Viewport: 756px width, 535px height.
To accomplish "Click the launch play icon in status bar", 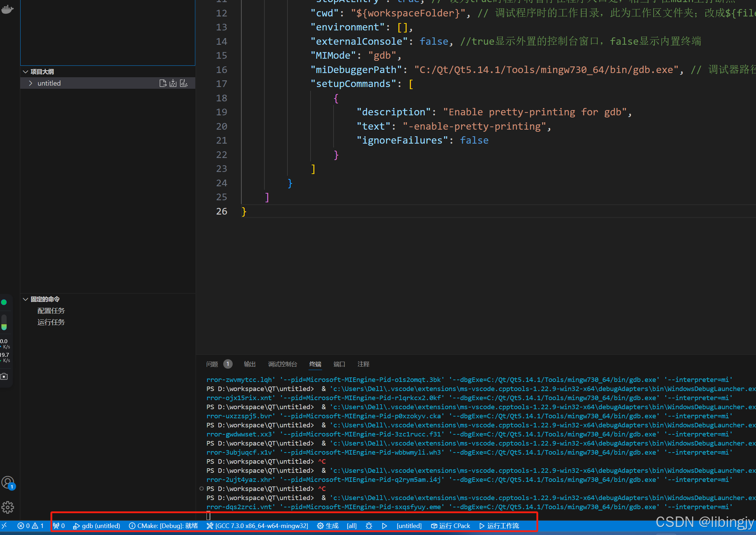I will 384,526.
